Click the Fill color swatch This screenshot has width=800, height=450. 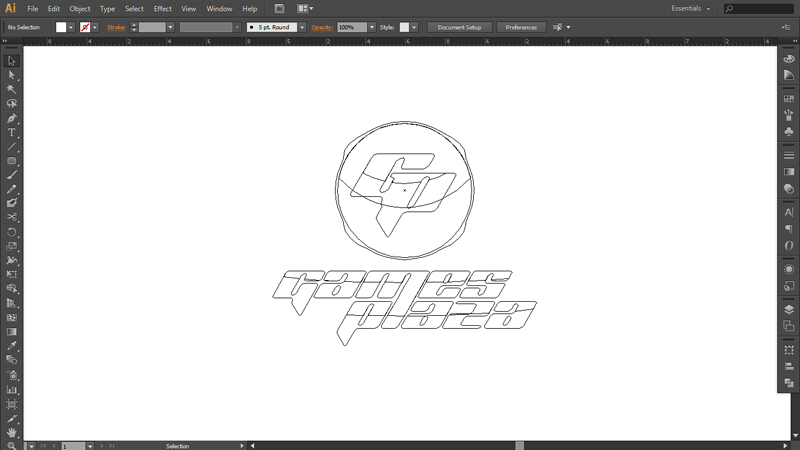pyautogui.click(x=61, y=27)
